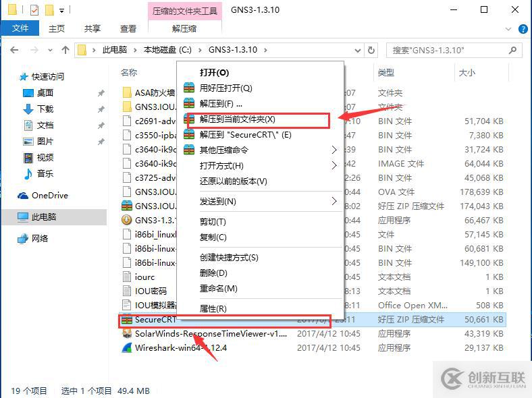Click 此电脑 breadcrumb in address bar
The height and width of the screenshot is (398, 532).
pos(115,50)
